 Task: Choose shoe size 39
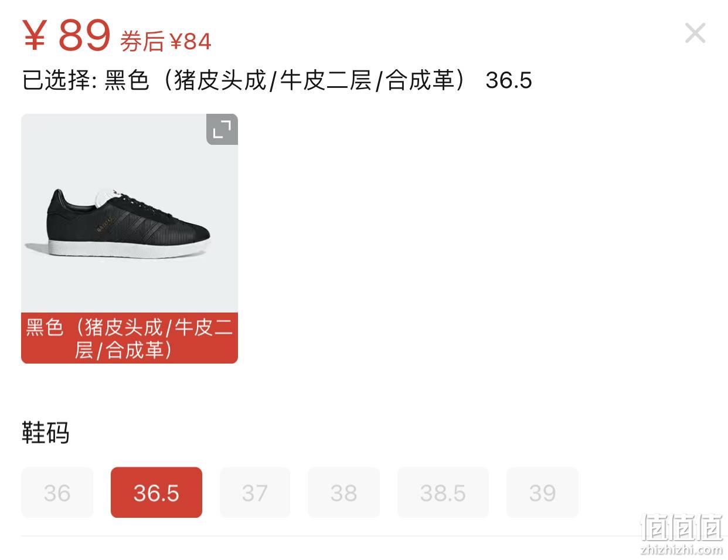(542, 493)
